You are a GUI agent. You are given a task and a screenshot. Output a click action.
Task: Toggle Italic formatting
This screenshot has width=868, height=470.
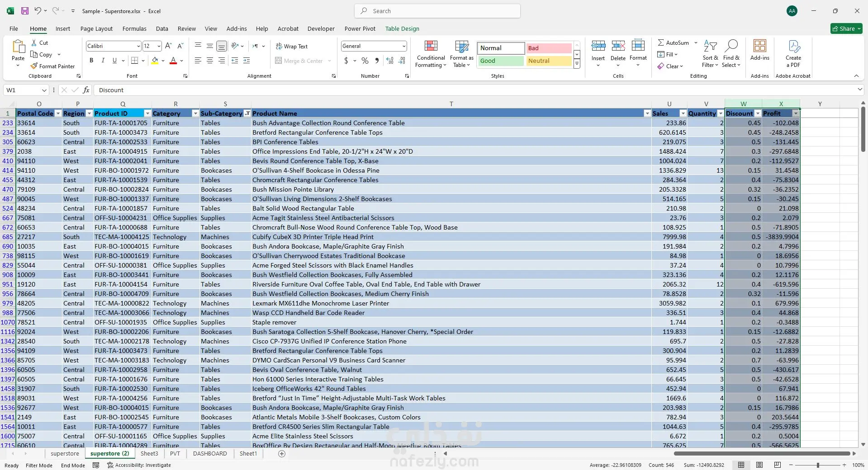pos(103,61)
